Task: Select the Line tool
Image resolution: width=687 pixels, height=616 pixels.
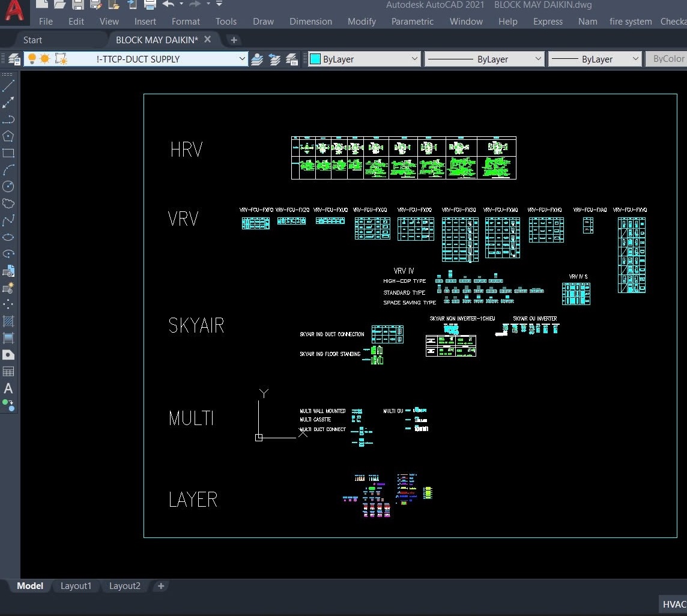Action: [8, 85]
